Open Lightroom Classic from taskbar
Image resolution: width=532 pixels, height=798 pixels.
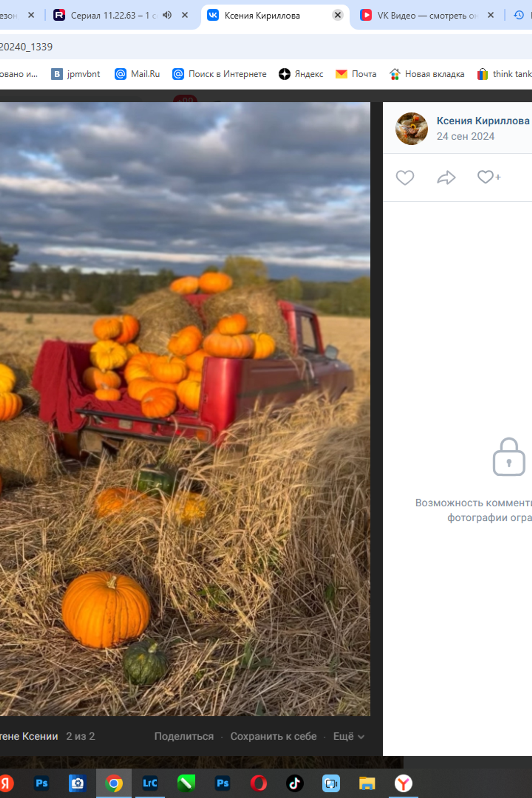150,783
